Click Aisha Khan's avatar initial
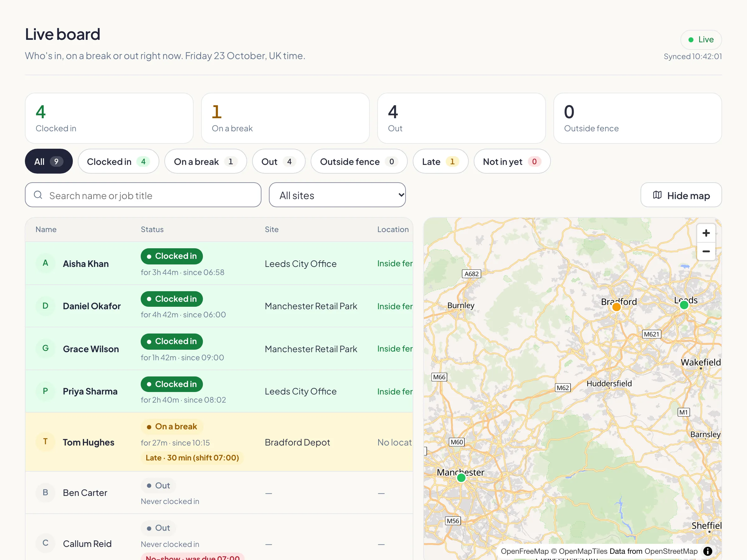747x560 pixels. [x=45, y=263]
